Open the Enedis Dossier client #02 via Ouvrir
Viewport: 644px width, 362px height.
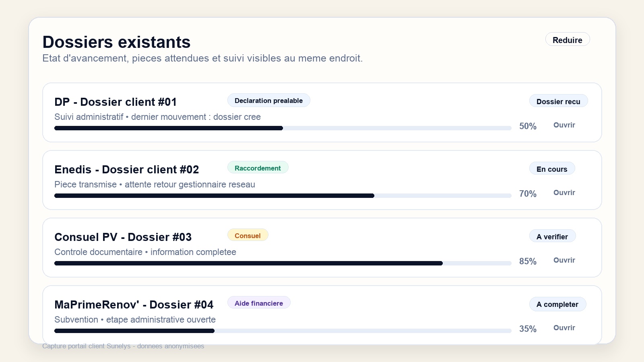(564, 193)
